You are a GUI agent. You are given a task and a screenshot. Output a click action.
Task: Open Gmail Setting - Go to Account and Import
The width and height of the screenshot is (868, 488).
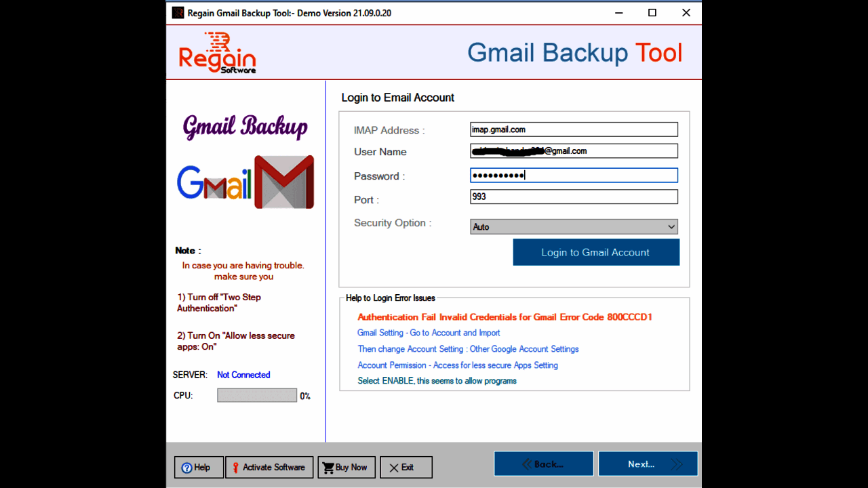(x=429, y=333)
